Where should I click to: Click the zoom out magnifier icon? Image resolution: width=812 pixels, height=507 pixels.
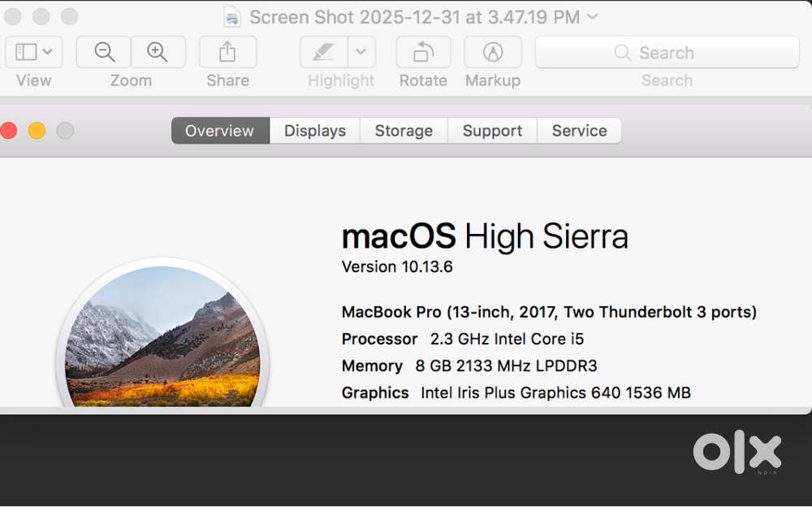click(x=104, y=53)
